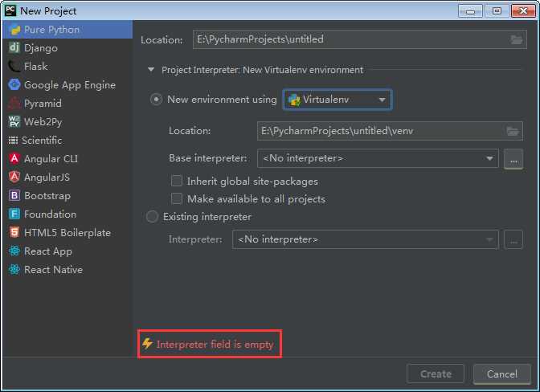Viewport: 540px width, 392px height.
Task: Click the Scientific project type icon
Action: [x=13, y=140]
